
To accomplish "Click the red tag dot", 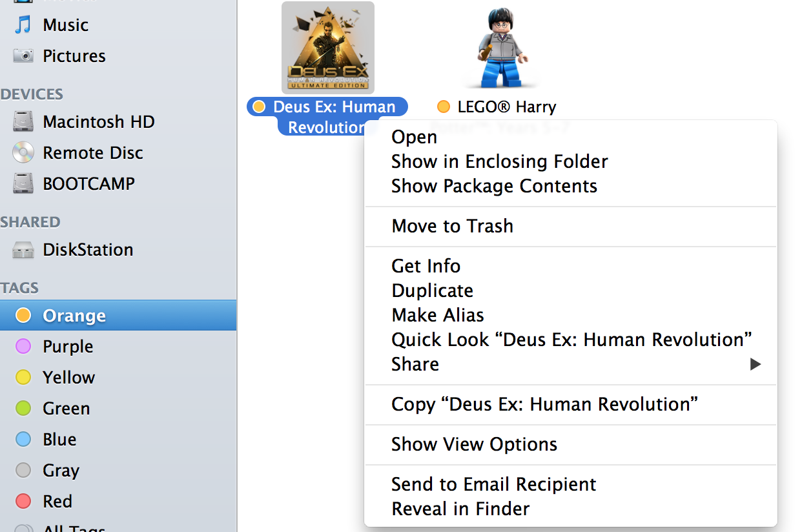I will pos(23,502).
